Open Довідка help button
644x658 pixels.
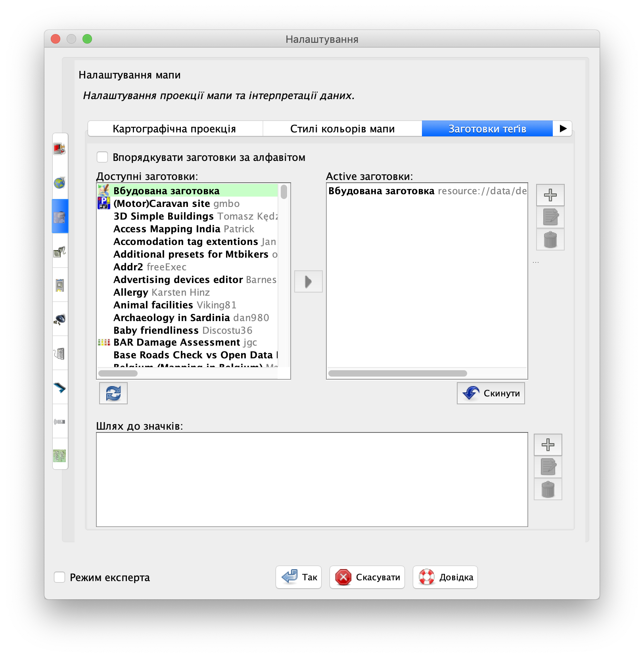445,577
